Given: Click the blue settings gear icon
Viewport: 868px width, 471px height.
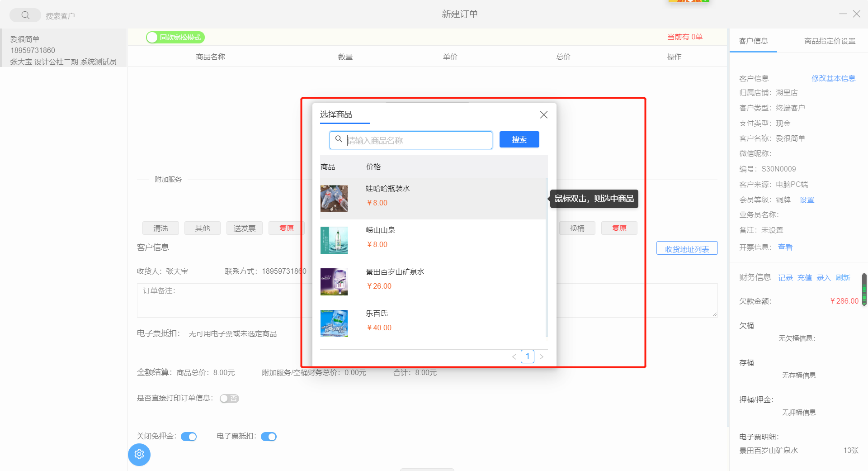Looking at the screenshot, I should click(139, 454).
